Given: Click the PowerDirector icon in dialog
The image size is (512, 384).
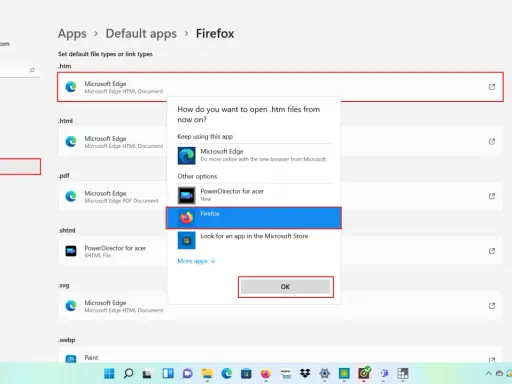Looking at the screenshot, I should pyautogui.click(x=187, y=195).
